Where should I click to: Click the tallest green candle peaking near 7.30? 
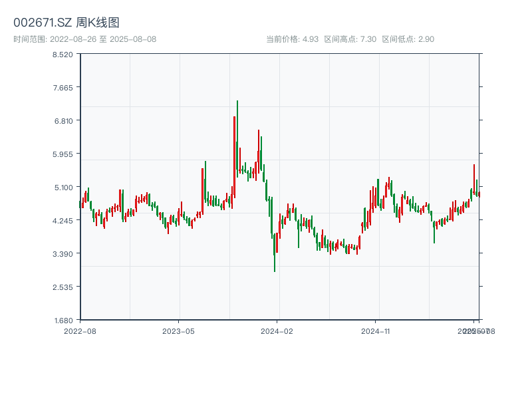(x=237, y=139)
